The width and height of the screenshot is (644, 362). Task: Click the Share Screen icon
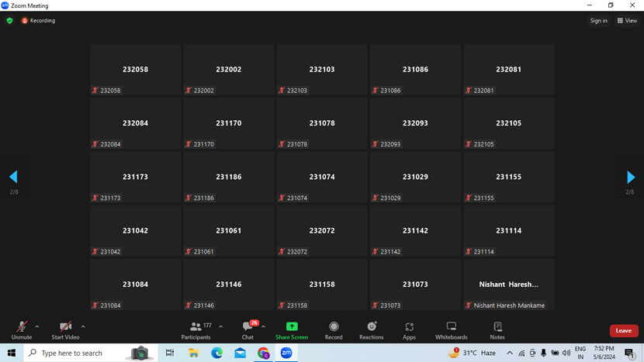point(292,329)
